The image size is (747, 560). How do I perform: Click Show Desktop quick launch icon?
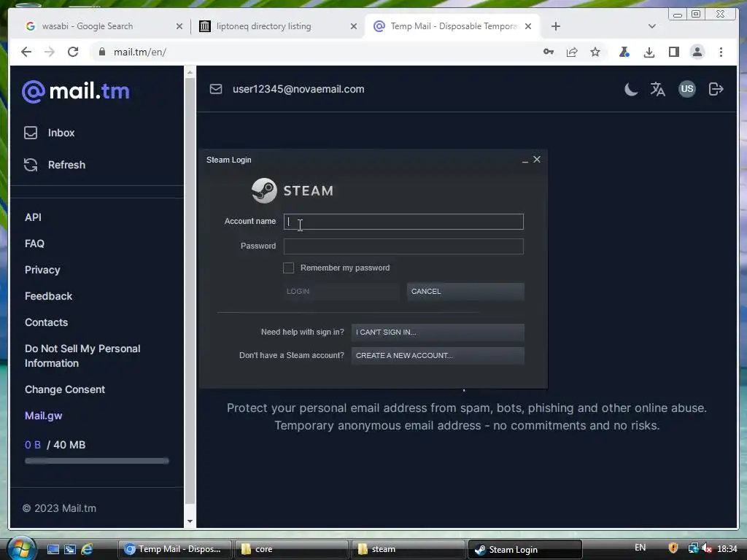53,549
